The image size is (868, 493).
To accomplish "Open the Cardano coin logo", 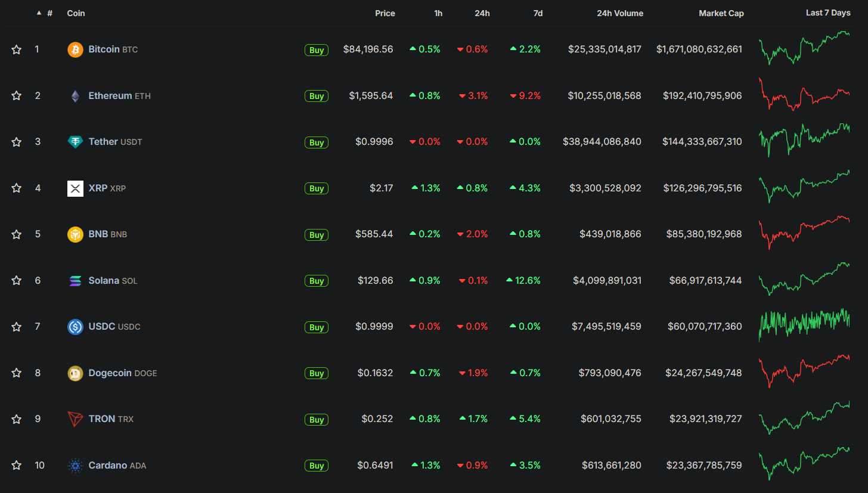I will click(75, 466).
